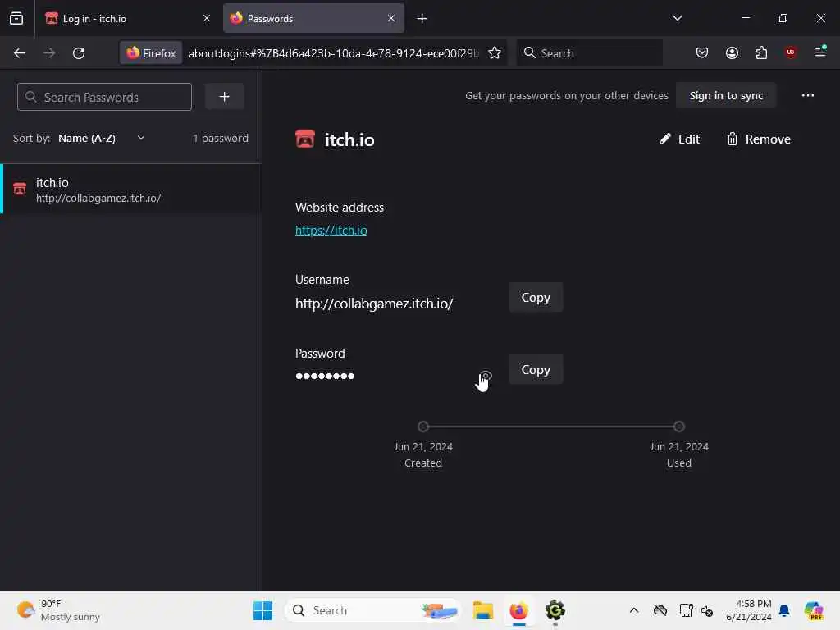Image resolution: width=840 pixels, height=630 pixels.
Task: Open the https://itch.io website link
Action: pyautogui.click(x=331, y=231)
